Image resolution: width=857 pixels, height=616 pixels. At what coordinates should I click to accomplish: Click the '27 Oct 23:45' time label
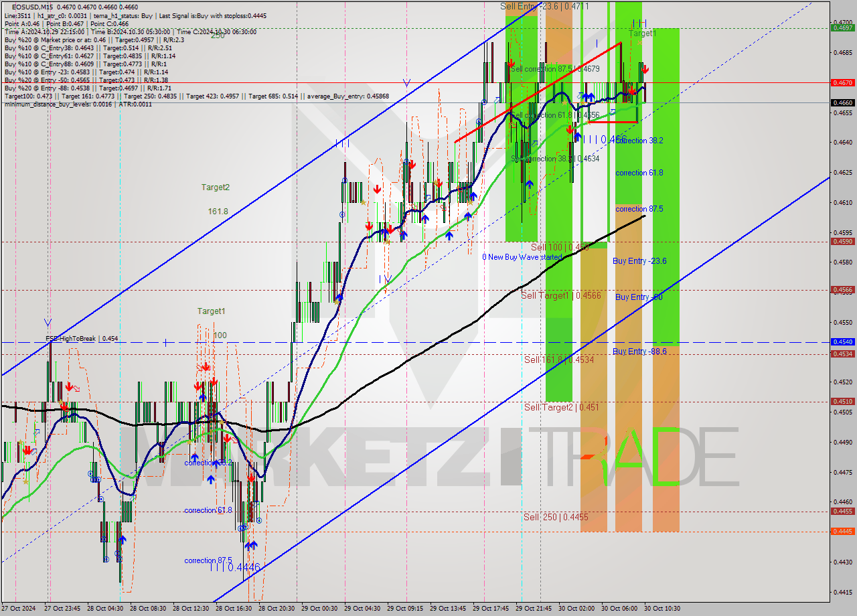pos(62,609)
